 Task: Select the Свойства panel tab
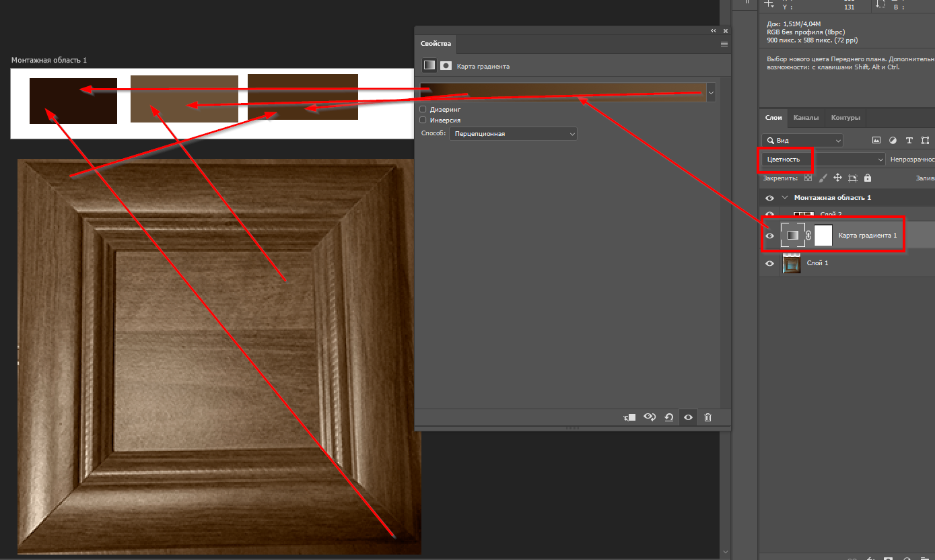coord(436,44)
